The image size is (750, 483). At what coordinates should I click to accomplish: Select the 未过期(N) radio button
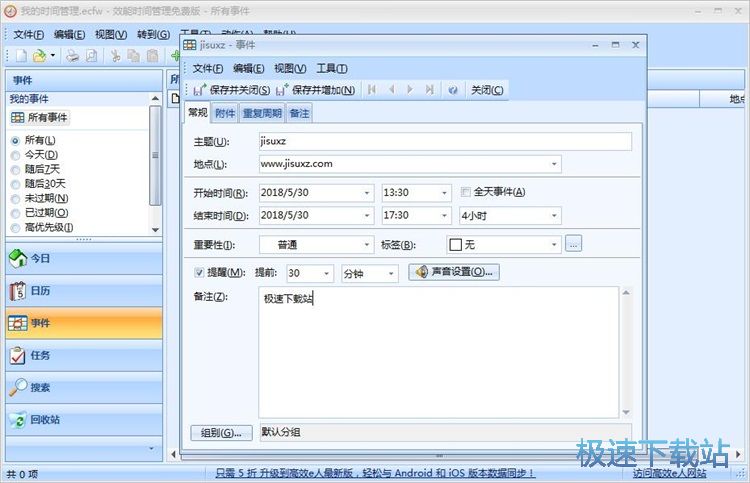[15, 199]
